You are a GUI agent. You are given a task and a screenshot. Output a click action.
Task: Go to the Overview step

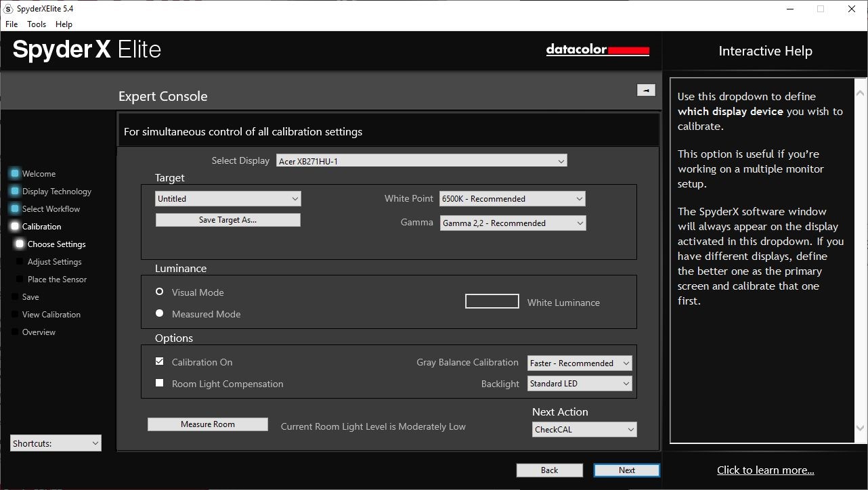click(39, 332)
